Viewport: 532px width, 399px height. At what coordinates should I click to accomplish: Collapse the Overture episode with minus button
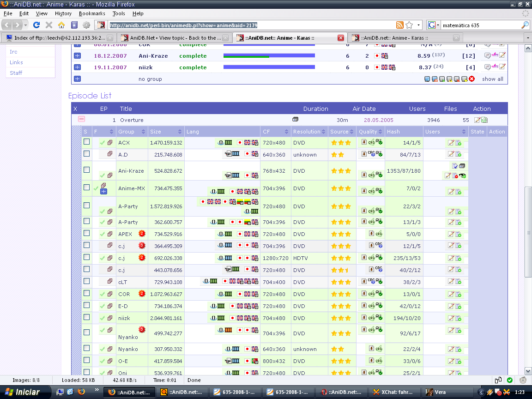coord(82,119)
